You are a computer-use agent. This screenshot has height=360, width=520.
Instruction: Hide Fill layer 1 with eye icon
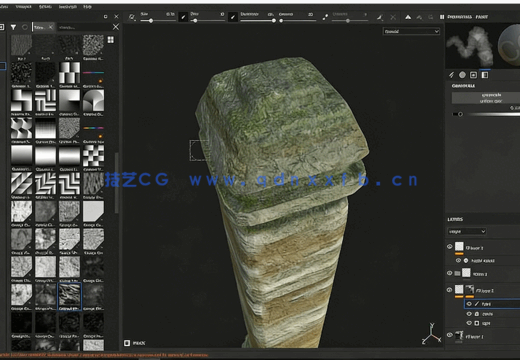[450, 335]
